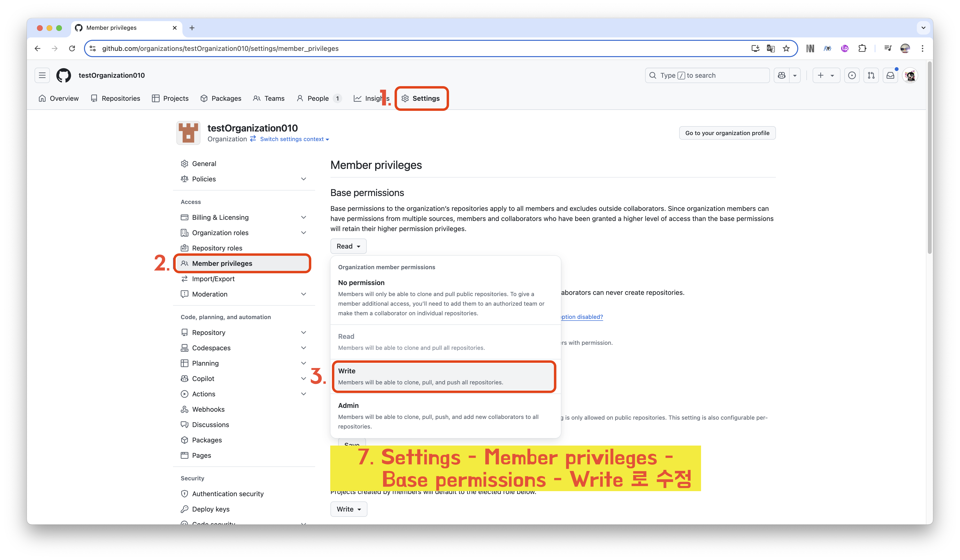960x560 pixels.
Task: Click the Type to search field
Action: [x=707, y=75]
